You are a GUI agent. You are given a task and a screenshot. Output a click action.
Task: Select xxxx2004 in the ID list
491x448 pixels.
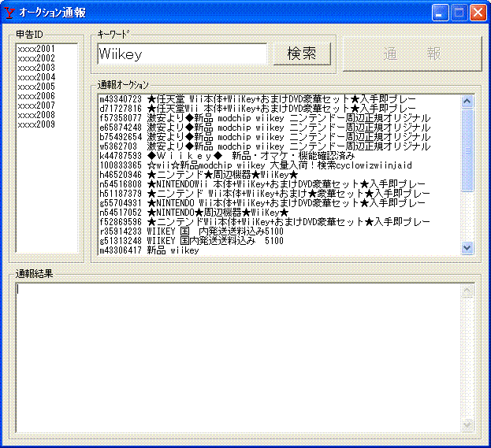[x=46, y=77]
